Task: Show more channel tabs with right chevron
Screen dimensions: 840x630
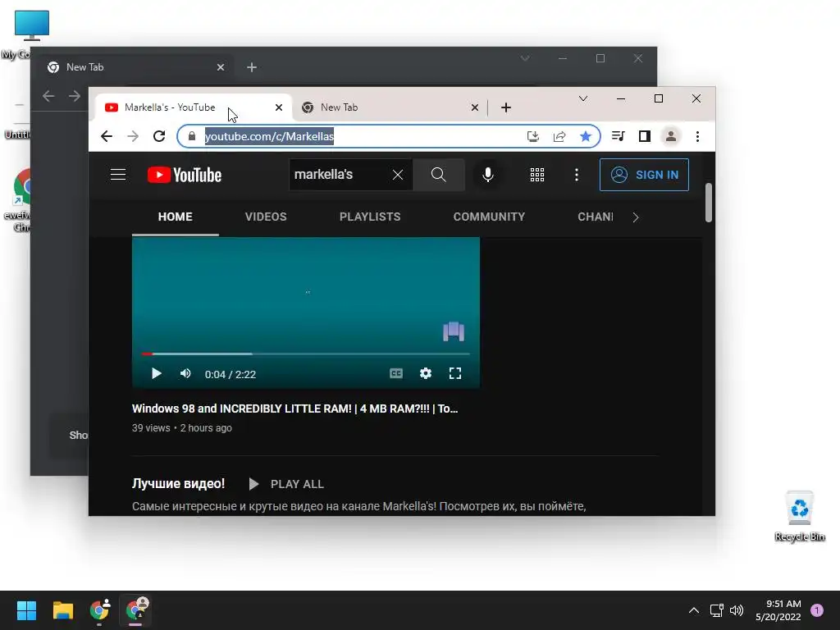Action: [x=636, y=217]
